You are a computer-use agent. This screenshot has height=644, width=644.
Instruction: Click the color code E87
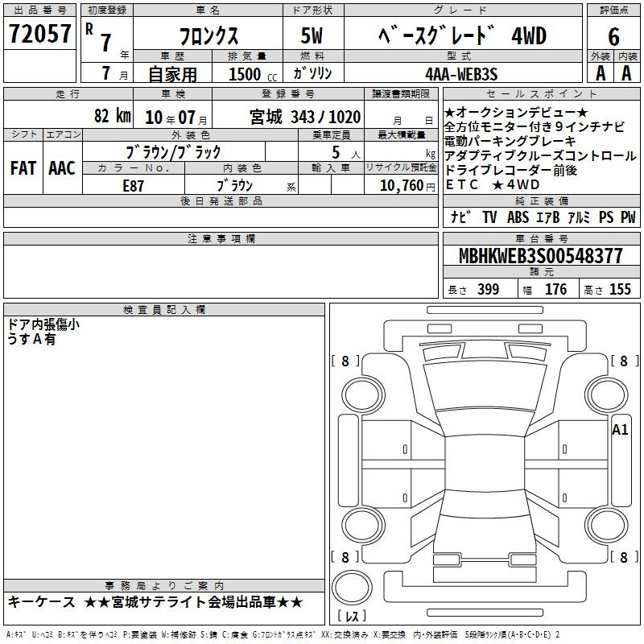(133, 185)
